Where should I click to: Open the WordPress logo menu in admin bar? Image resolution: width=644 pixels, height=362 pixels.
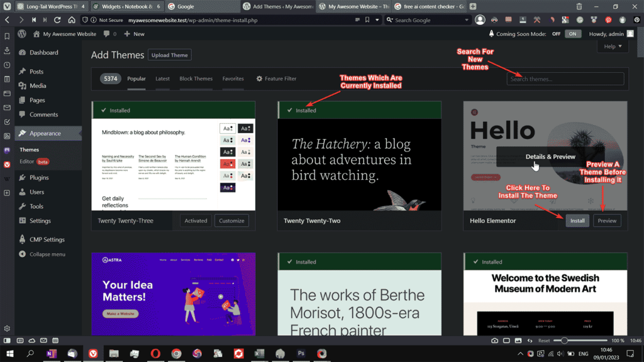[x=22, y=34]
